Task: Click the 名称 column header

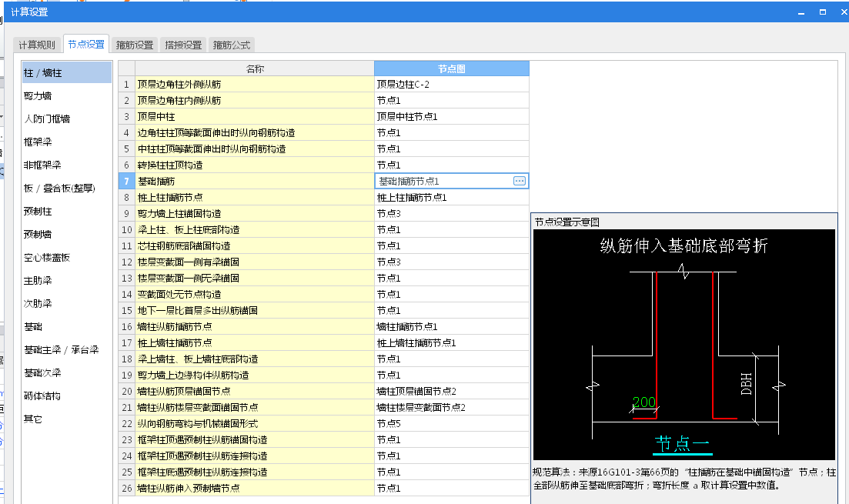Action: click(x=255, y=68)
